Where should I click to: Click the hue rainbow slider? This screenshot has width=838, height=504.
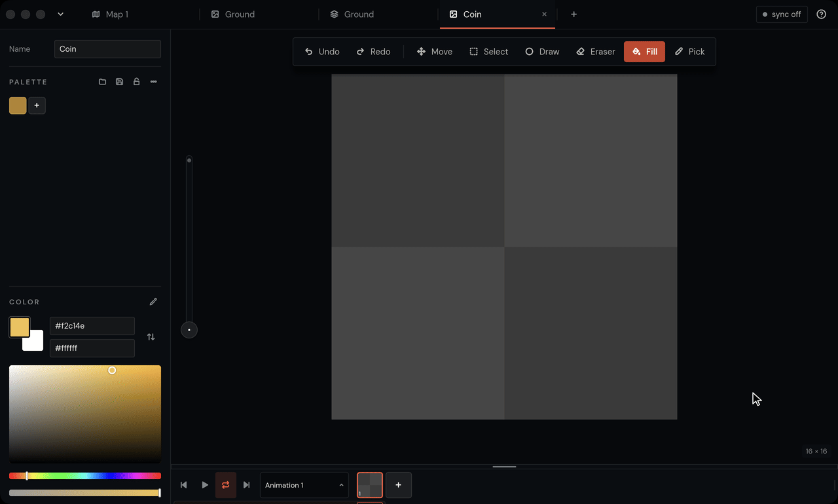[85, 476]
